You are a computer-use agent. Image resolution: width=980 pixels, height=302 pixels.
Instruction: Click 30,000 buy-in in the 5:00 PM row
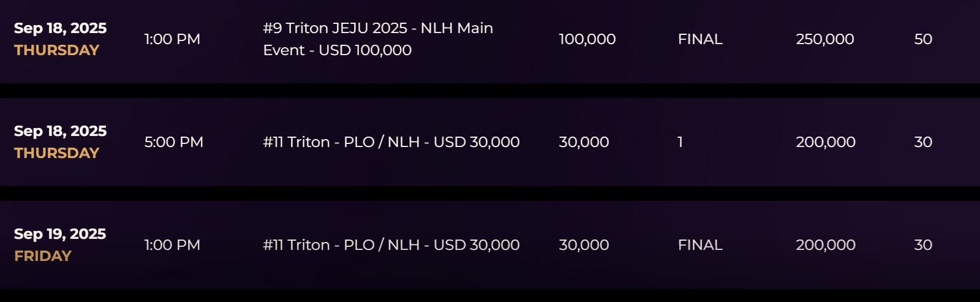(x=584, y=142)
